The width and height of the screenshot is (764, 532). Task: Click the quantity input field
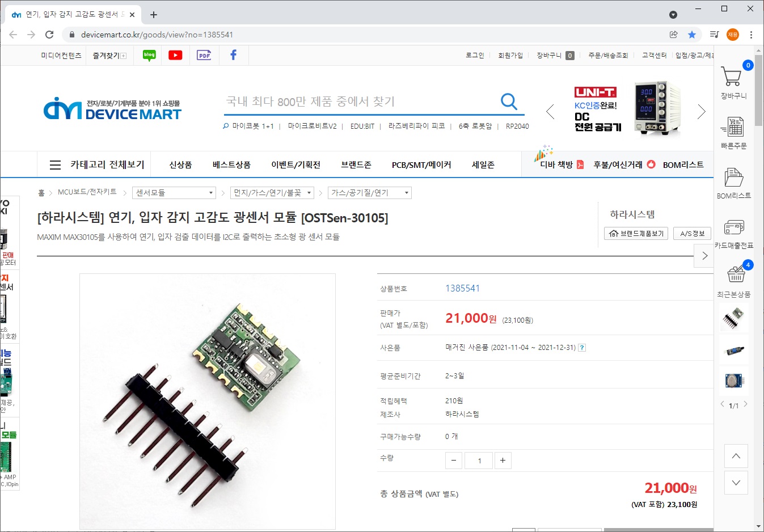point(478,461)
